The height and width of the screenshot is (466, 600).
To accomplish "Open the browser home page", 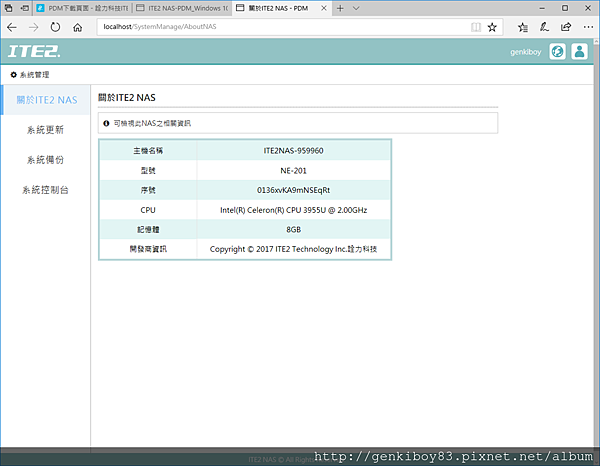I will 78,27.
